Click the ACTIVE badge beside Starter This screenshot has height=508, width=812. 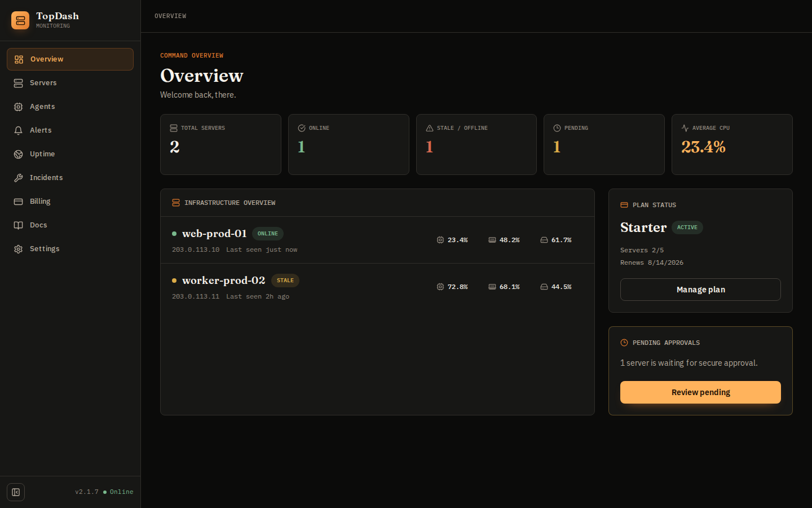tap(687, 227)
